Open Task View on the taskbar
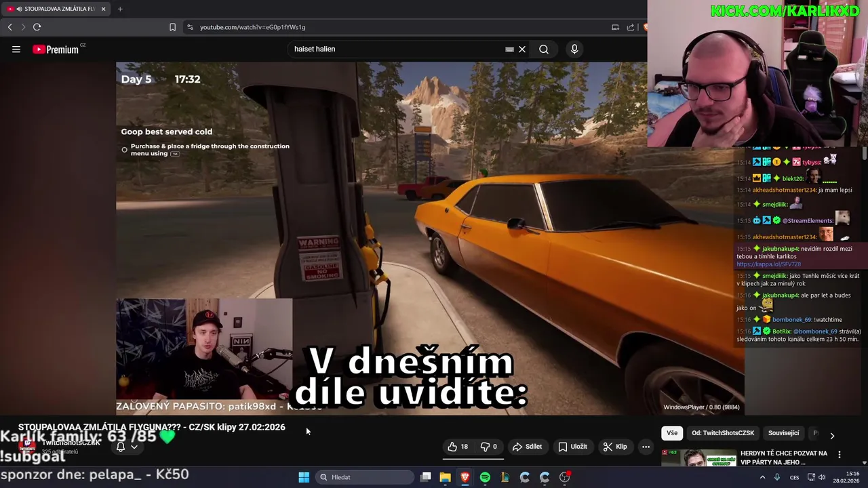Image resolution: width=868 pixels, height=488 pixels. 426,477
